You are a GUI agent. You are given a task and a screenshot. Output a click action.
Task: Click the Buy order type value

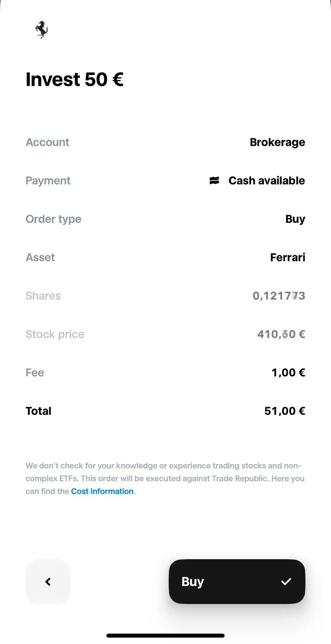[x=295, y=219]
